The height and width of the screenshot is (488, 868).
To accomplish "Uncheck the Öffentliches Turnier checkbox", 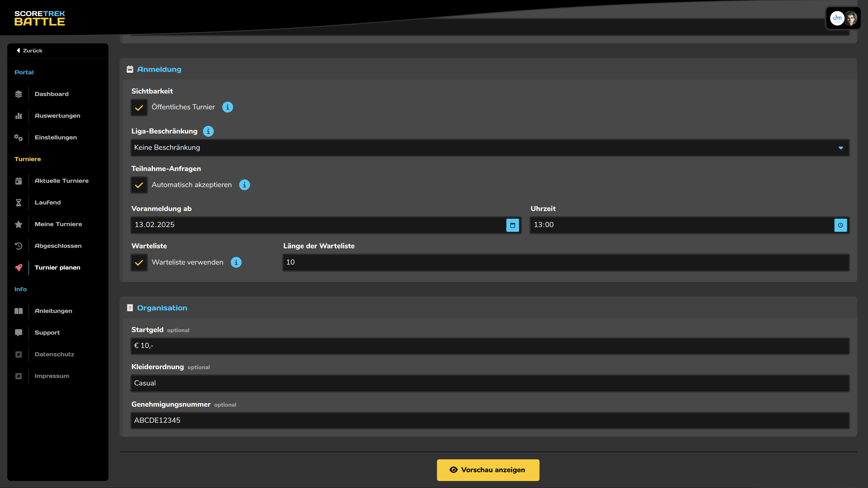I will tap(139, 108).
